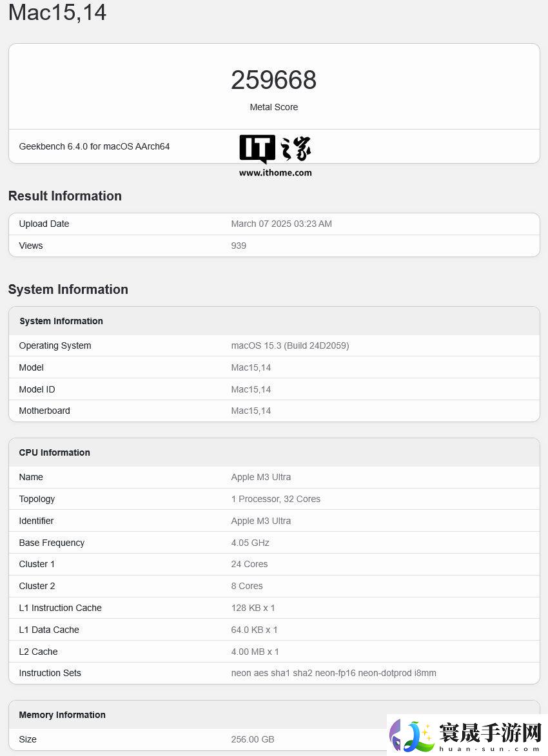548x756 pixels.
Task: Click the Result Information heading
Action: click(x=64, y=196)
